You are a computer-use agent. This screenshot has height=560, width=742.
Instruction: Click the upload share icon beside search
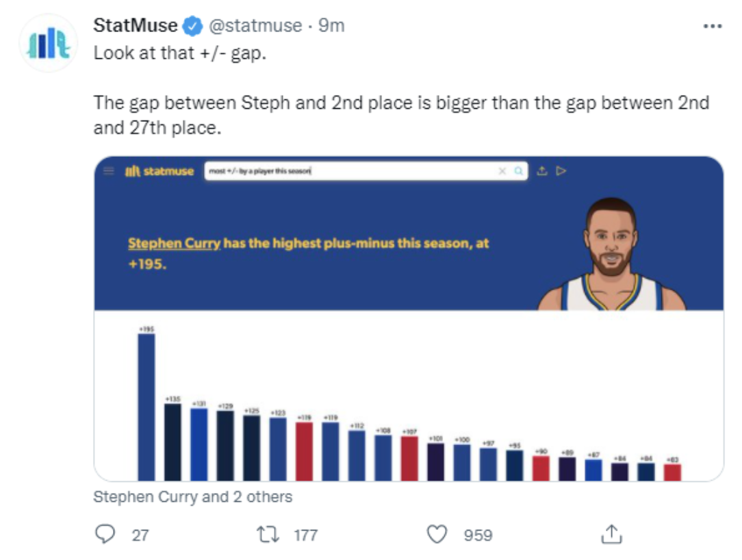point(542,170)
